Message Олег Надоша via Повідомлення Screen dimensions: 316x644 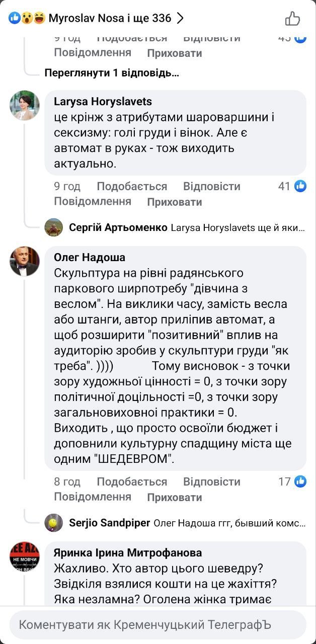[x=93, y=497]
